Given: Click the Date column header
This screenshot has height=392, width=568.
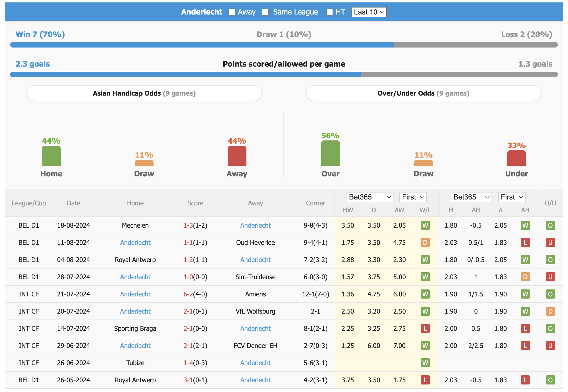Looking at the screenshot, I should click(74, 203).
